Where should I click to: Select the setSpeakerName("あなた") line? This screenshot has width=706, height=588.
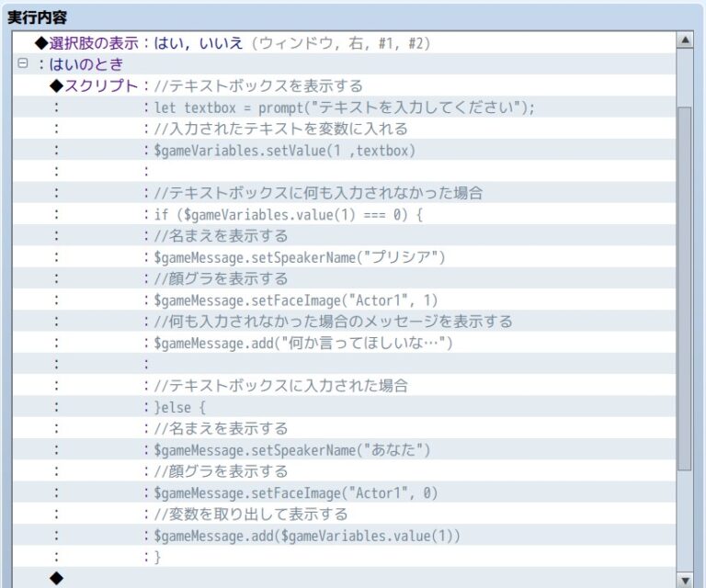click(292, 450)
